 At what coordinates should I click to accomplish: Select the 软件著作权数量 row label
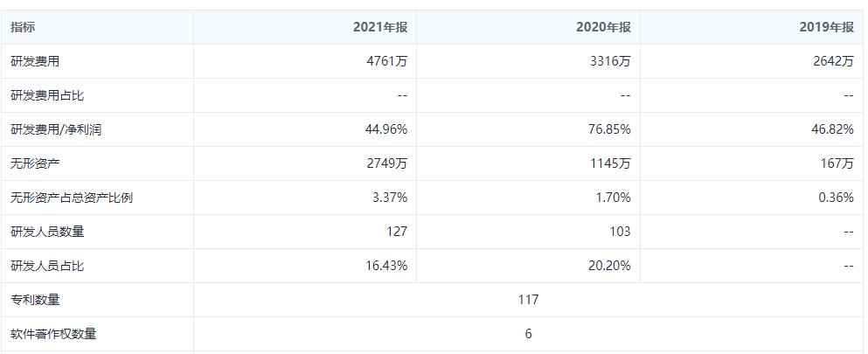pyautogui.click(x=53, y=334)
